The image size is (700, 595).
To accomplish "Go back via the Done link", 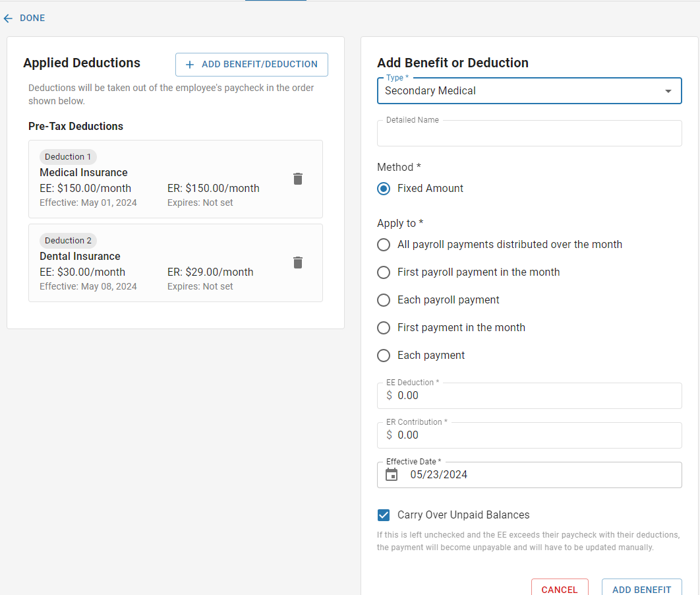I will pos(32,18).
